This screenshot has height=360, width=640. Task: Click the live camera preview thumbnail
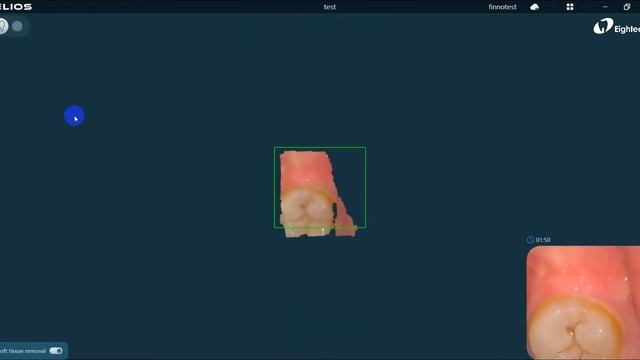(x=583, y=302)
